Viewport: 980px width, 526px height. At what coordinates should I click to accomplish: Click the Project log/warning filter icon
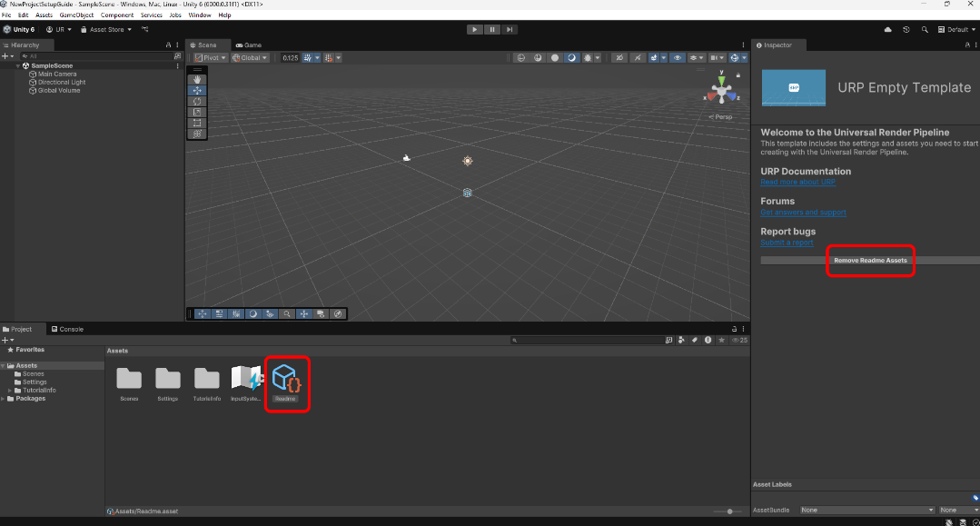click(x=708, y=341)
